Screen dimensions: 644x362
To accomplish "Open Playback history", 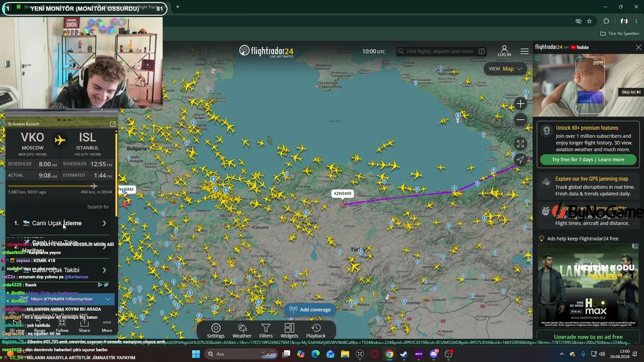I will point(316,331).
